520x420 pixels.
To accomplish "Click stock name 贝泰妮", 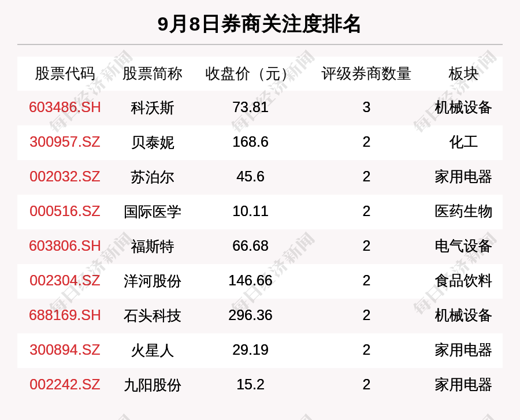I will click(x=152, y=143).
